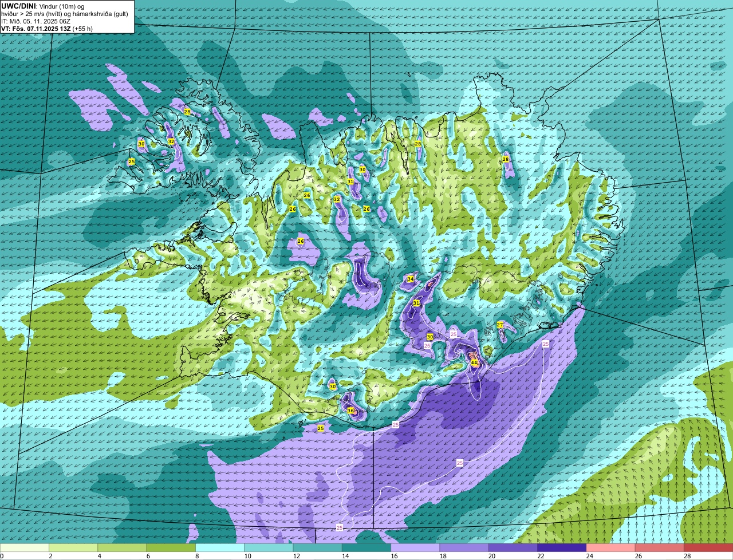Click the 10–12 m/s legend color swatch
Screen dimensions: 733x560
269,547
